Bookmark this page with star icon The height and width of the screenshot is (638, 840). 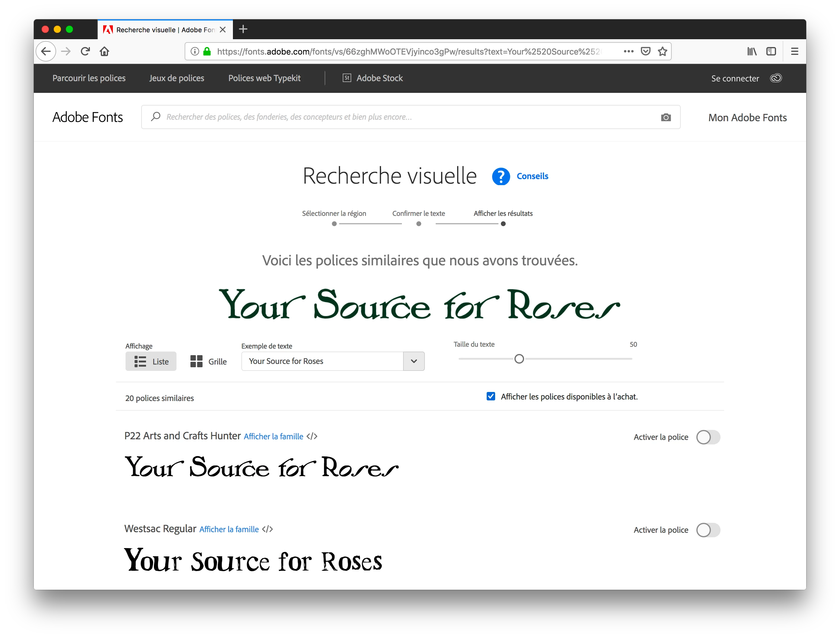click(663, 51)
